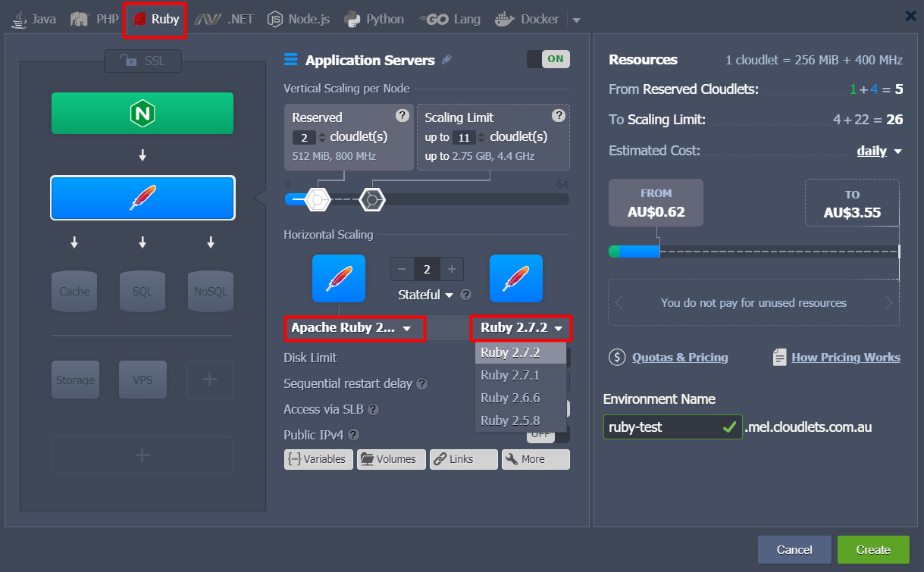This screenshot has height=572, width=924.
Task: Open help for Sequential restart delay
Action: [x=422, y=384]
